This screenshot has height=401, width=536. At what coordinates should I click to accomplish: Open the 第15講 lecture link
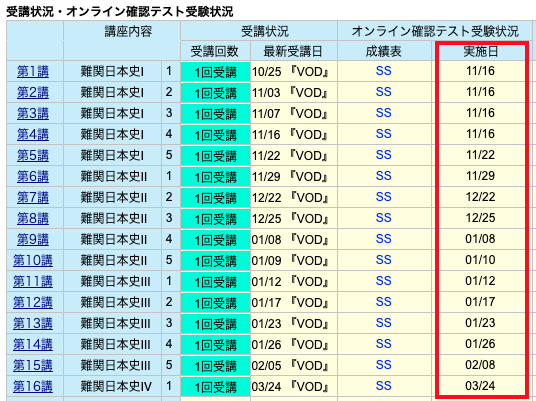point(33,365)
